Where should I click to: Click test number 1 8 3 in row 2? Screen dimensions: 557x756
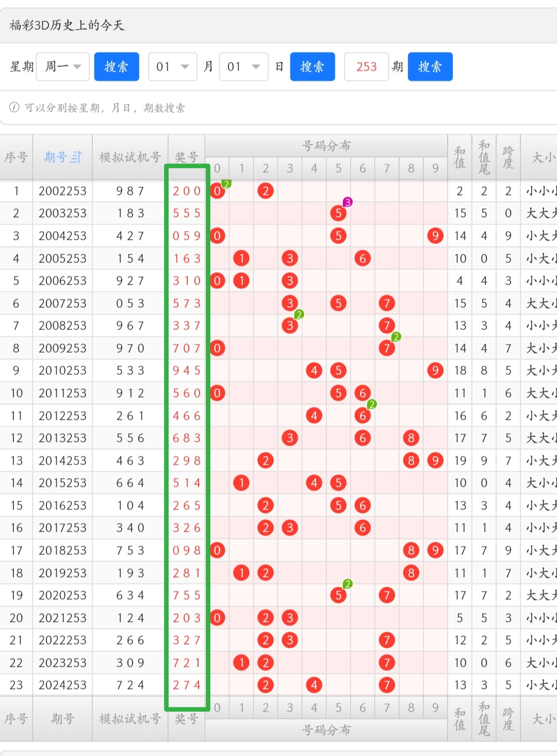[130, 213]
